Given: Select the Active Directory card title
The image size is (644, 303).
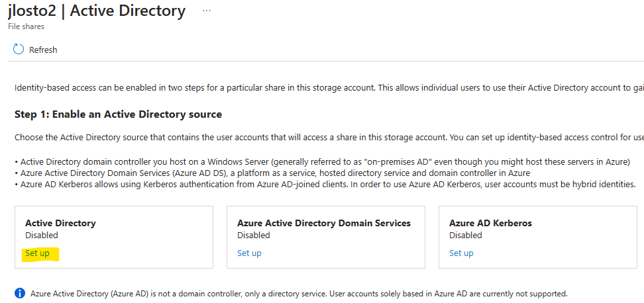Looking at the screenshot, I should point(60,223).
